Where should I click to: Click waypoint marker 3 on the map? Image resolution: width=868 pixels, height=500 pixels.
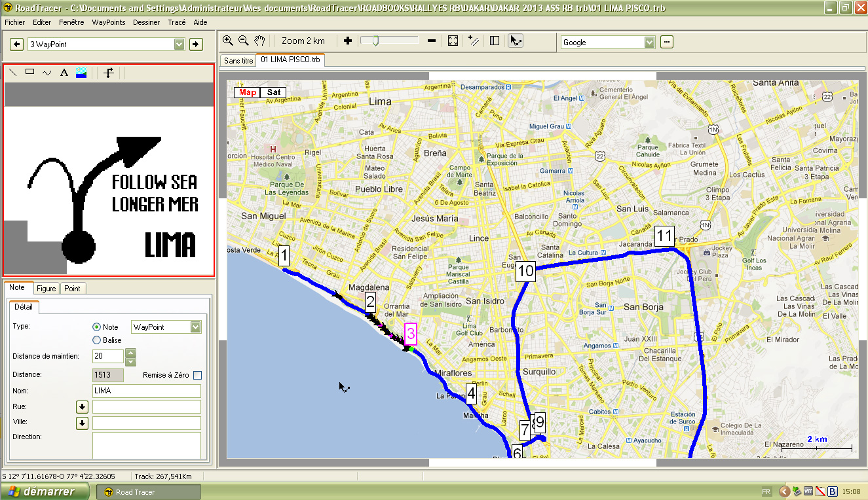(410, 334)
